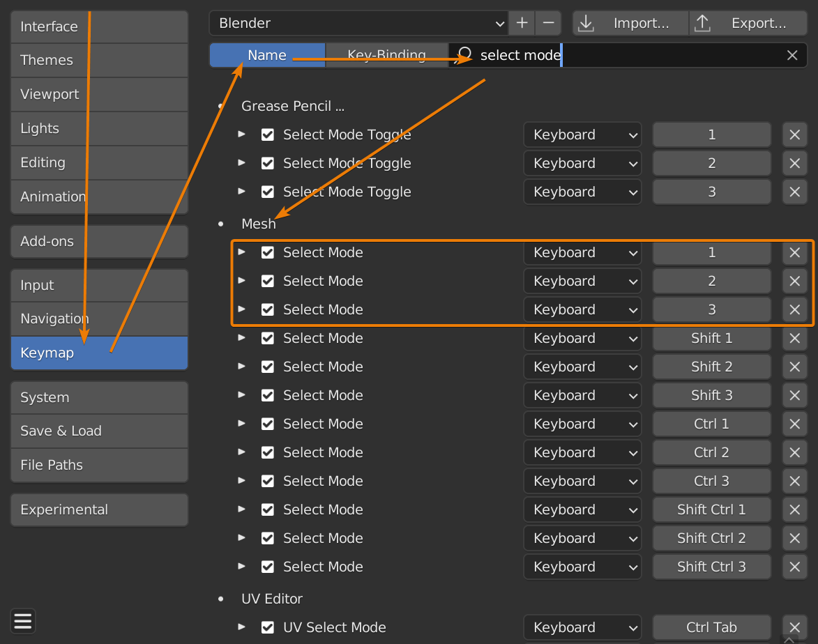Open Keyboard type dropdown for Ctrl 1 row
The image size is (818, 644).
point(582,424)
